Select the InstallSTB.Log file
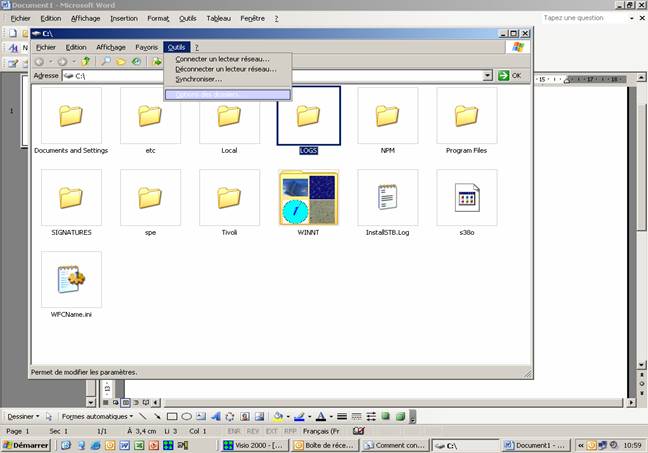This screenshot has height=453, width=648. pyautogui.click(x=388, y=203)
